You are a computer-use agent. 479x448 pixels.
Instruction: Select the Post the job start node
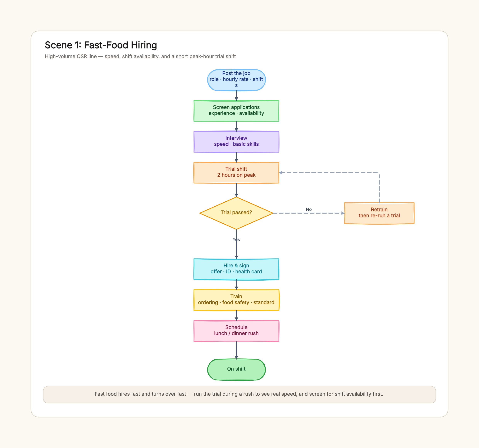coord(236,80)
